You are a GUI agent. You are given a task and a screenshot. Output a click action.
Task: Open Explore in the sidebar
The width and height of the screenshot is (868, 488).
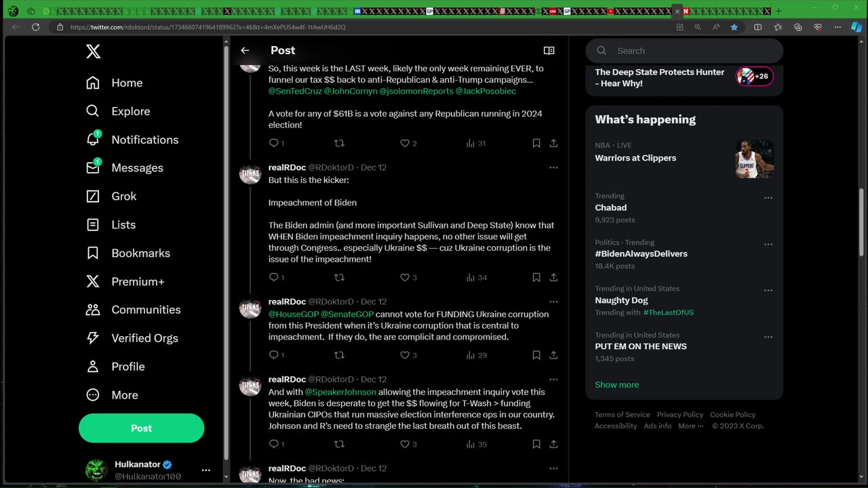click(x=118, y=111)
